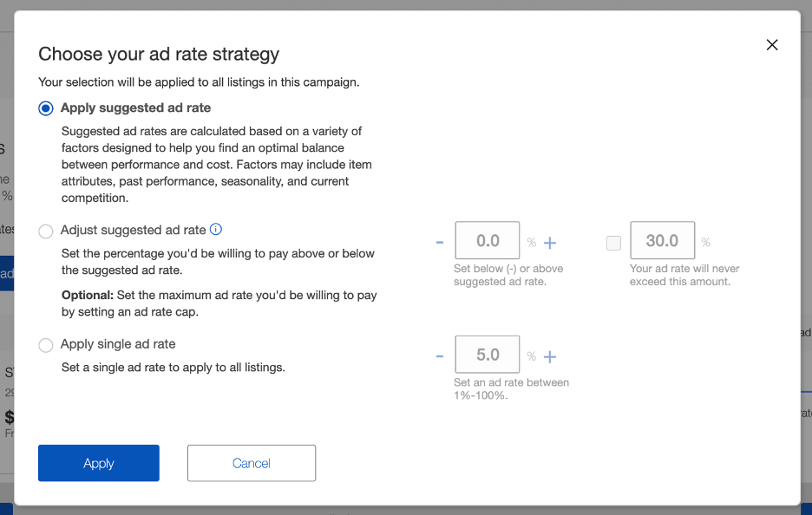Click inside the 0.0 adjustment percentage field
Screen dimensions: 812x515
(487, 240)
